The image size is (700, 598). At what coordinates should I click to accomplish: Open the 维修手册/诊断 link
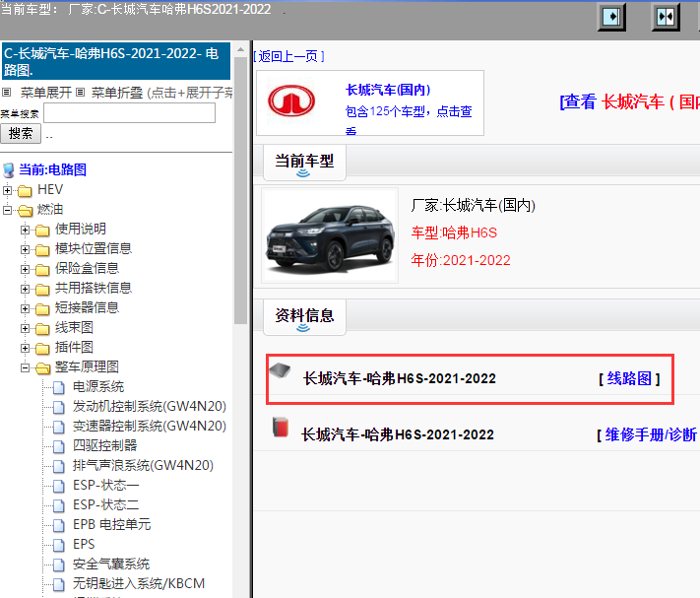tap(651, 434)
